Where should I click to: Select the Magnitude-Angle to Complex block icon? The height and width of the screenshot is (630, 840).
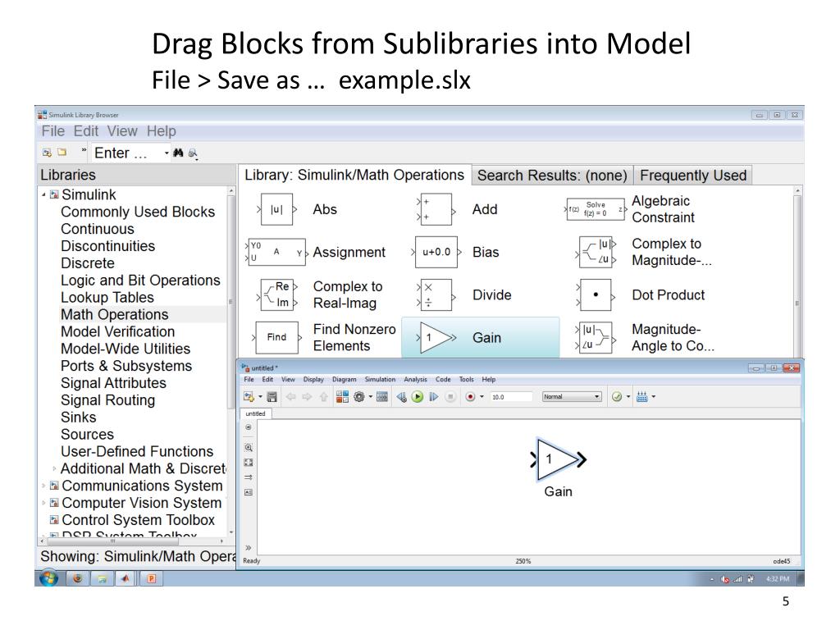click(x=596, y=337)
